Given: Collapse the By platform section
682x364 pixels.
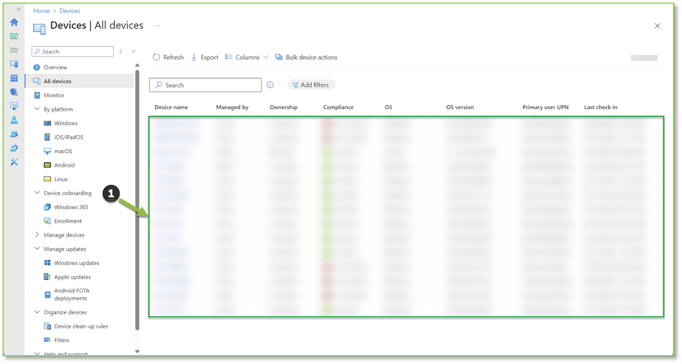Looking at the screenshot, I should (x=37, y=109).
